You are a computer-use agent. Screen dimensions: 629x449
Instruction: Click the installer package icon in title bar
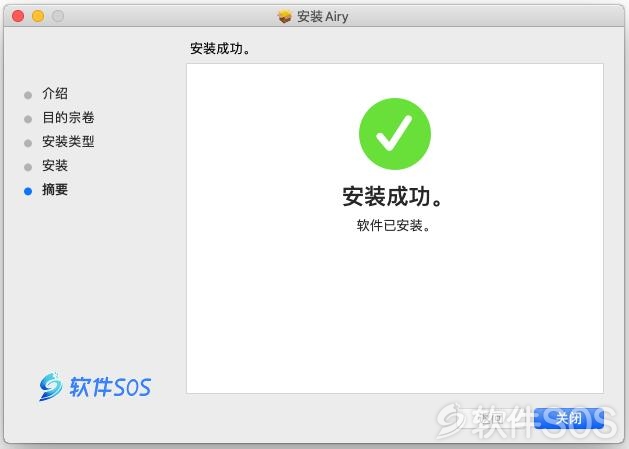click(x=284, y=16)
